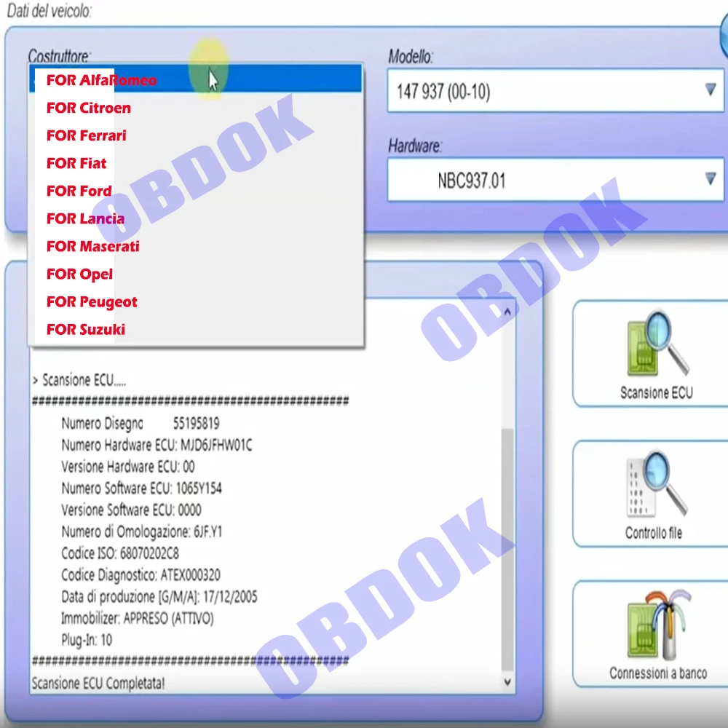The height and width of the screenshot is (728, 728).
Task: Pick FOR Ford in the list
Action: coord(195,191)
